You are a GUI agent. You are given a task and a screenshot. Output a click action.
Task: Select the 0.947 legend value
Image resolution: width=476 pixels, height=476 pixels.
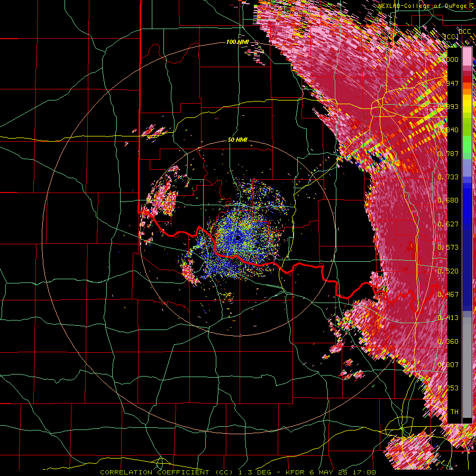point(448,83)
